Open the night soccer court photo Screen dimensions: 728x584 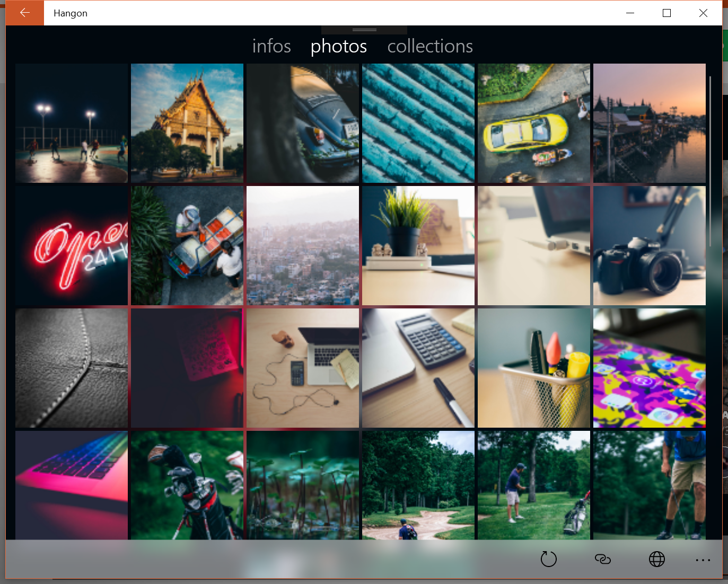pos(72,123)
